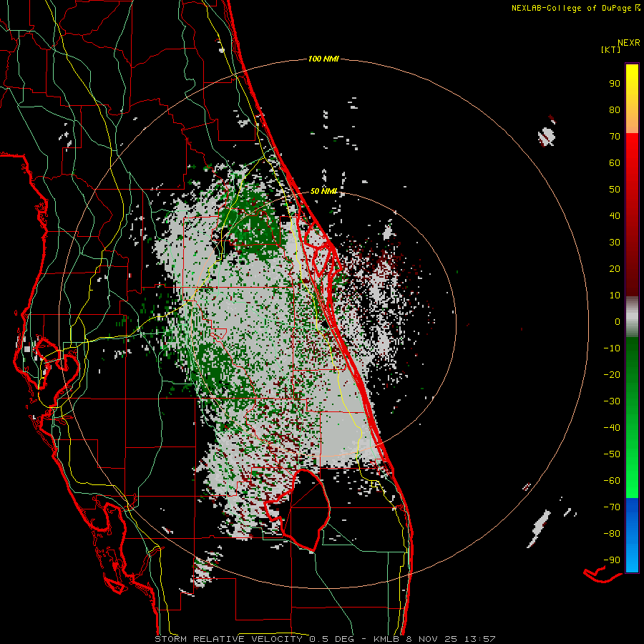Click the KMLB radar site identifier
644x644 pixels.
coord(388,639)
